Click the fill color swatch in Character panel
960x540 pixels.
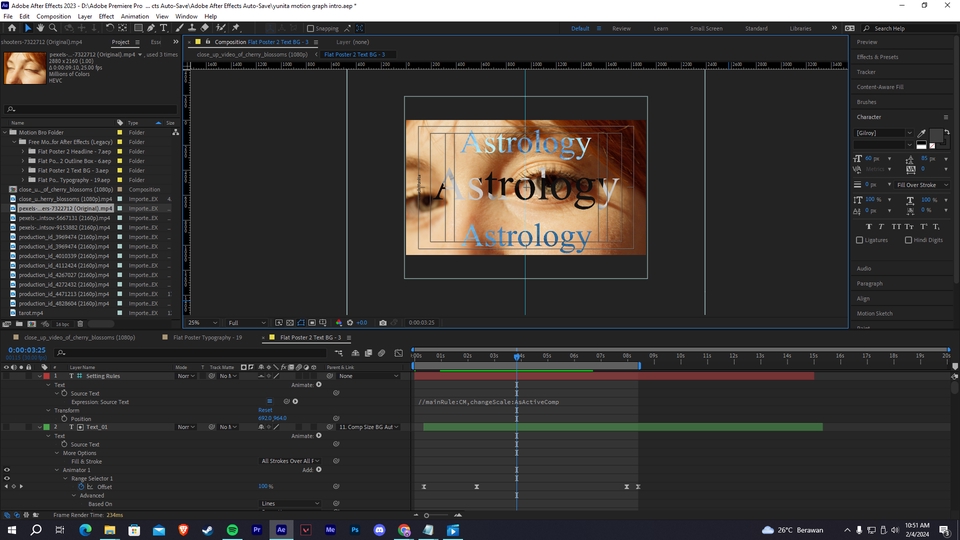936,135
